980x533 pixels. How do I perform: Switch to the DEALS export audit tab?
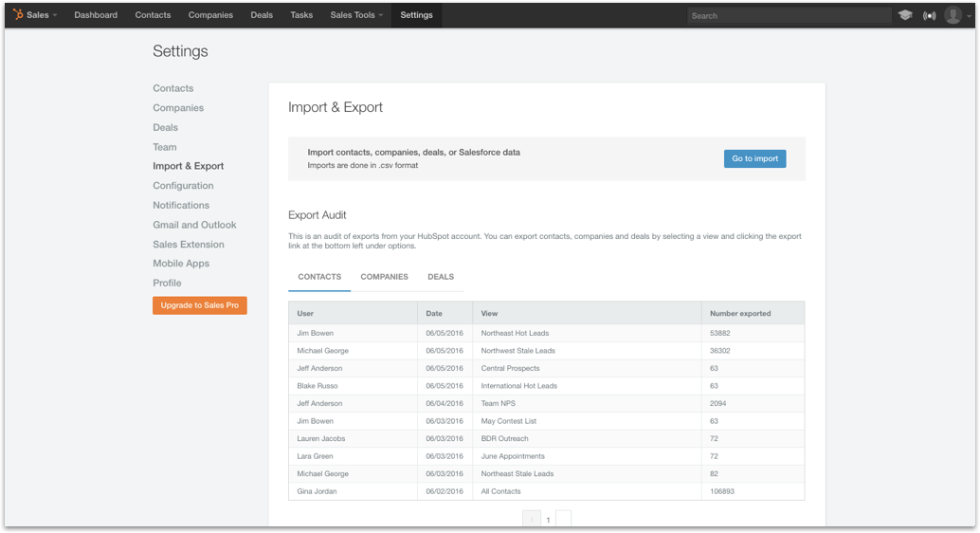click(x=441, y=277)
